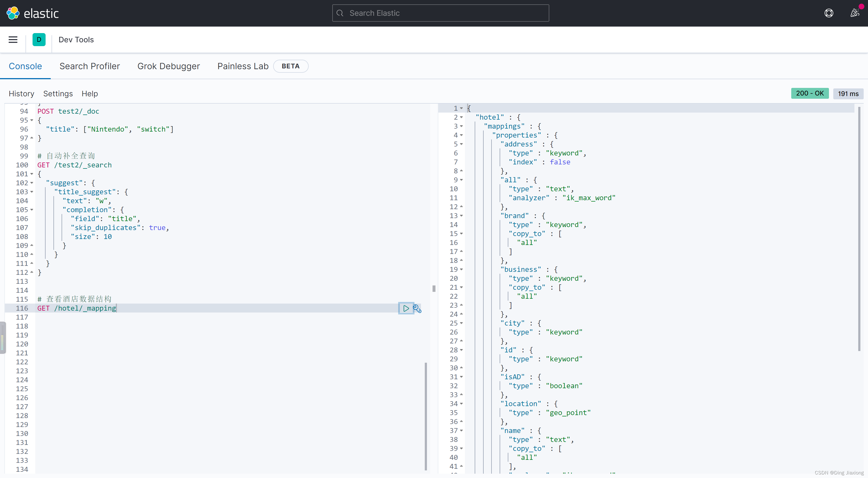Click the BETA badge
868x478 pixels.
(x=291, y=66)
